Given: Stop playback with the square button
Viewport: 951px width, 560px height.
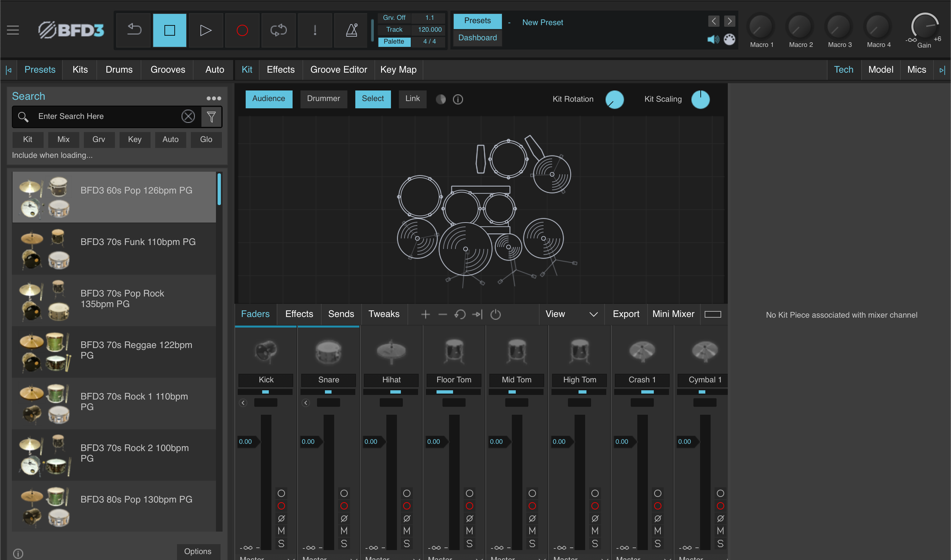Looking at the screenshot, I should (x=169, y=30).
